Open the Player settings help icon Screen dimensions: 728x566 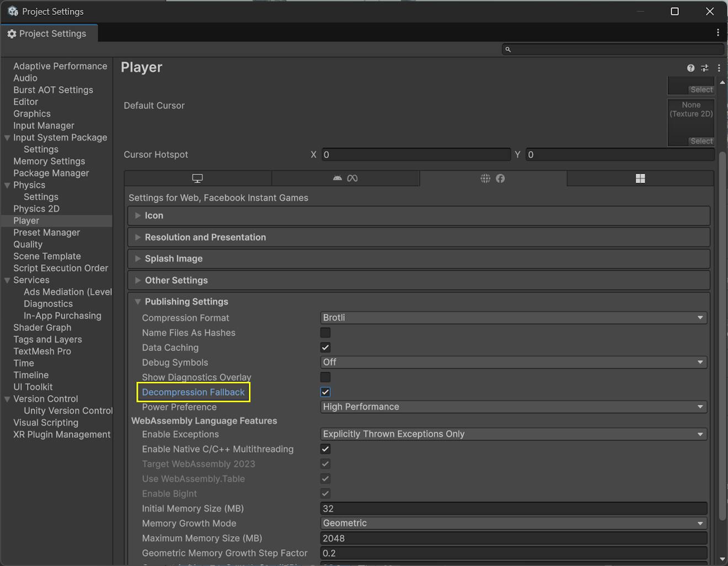click(690, 68)
